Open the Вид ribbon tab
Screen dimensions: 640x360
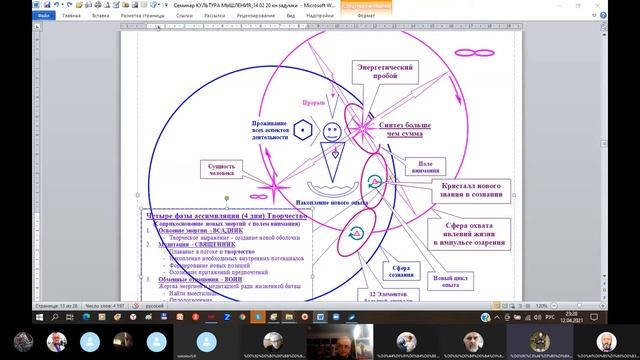[291, 16]
